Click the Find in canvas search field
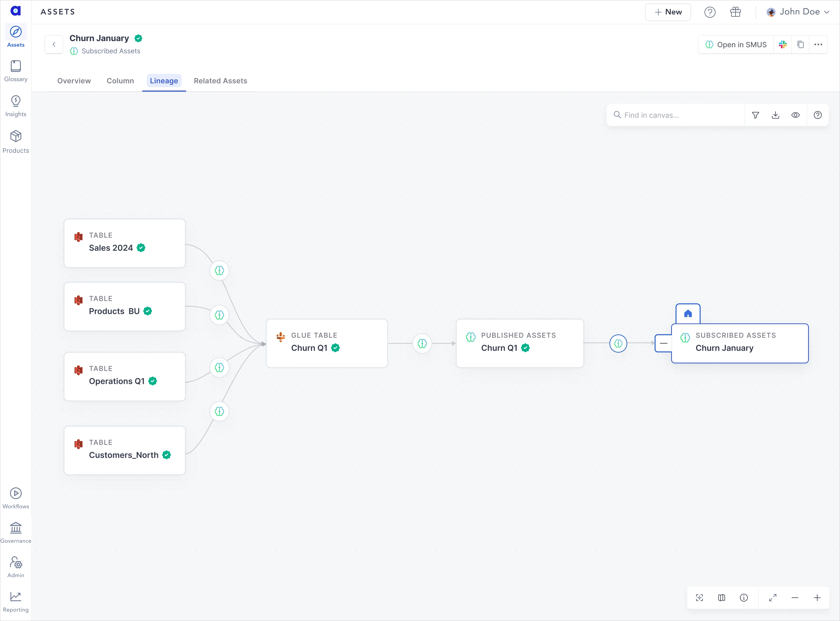Viewport: 840px width, 621px height. 675,115
